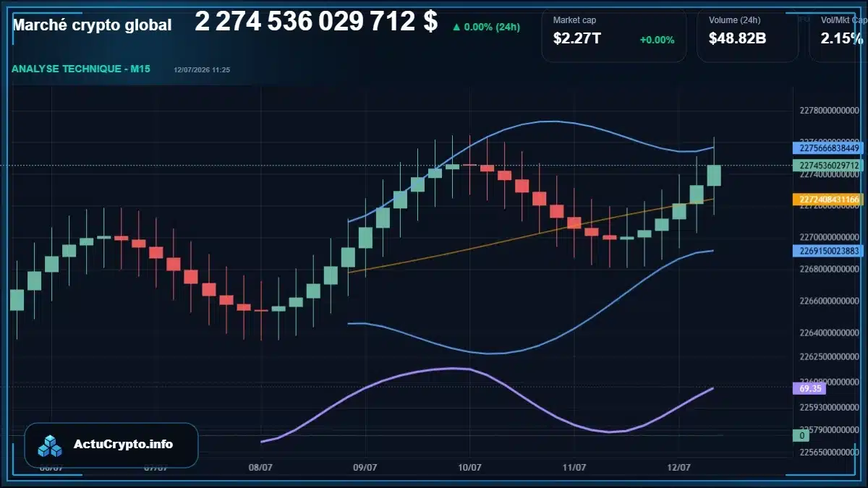Click the blue lower band label 2269150023883
The width and height of the screenshot is (868, 488).
pyautogui.click(x=828, y=251)
